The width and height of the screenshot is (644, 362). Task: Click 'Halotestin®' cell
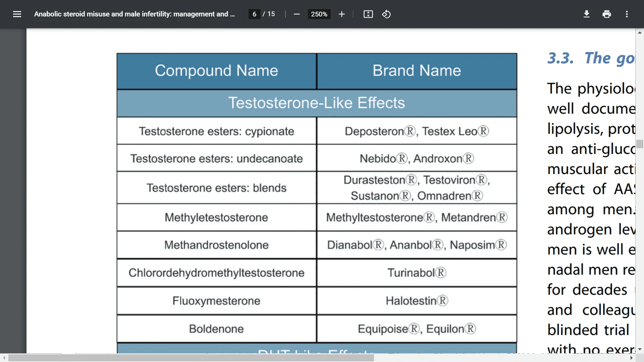pos(417,301)
